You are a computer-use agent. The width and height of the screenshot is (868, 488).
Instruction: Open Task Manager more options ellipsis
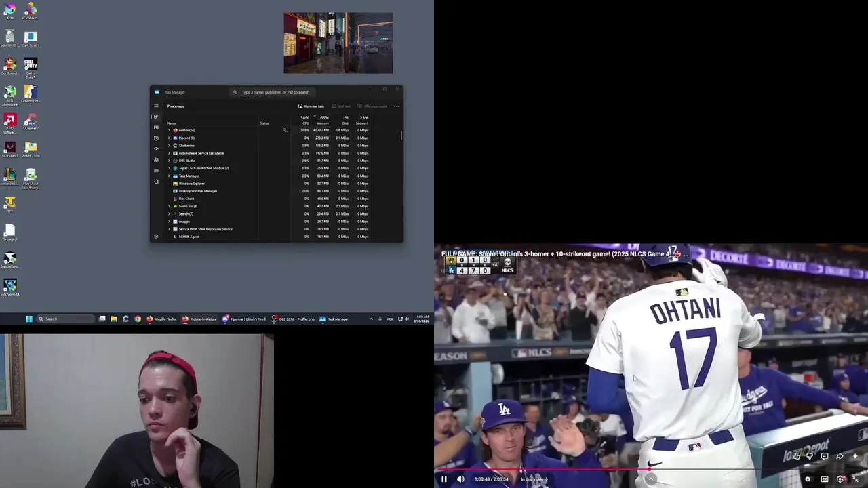tap(397, 106)
